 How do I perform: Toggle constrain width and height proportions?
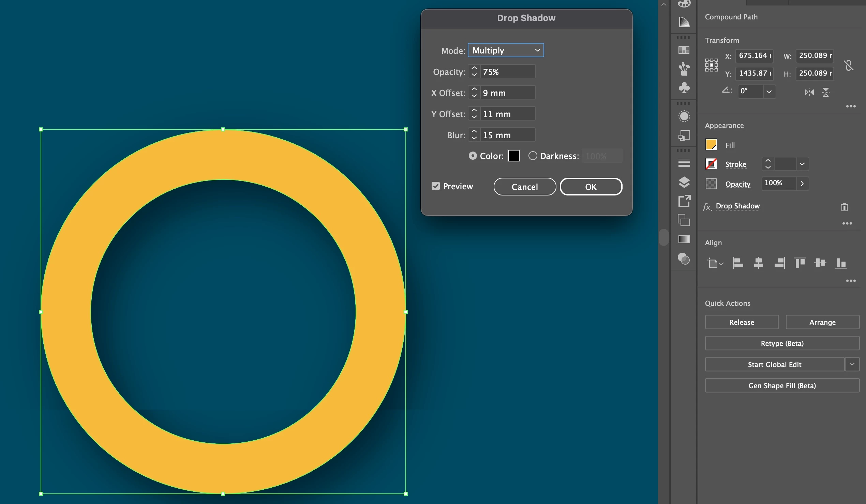(848, 65)
